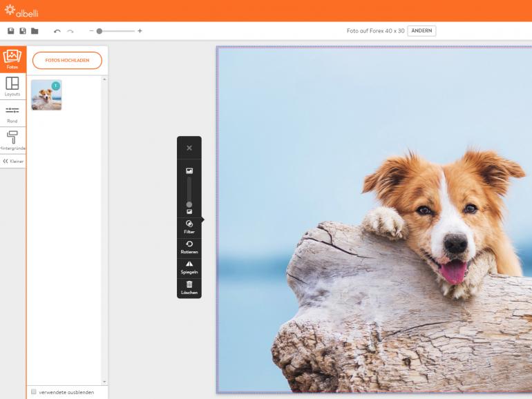Adjust the vertical photo zoom slider
532x399 pixels.
tap(189, 204)
